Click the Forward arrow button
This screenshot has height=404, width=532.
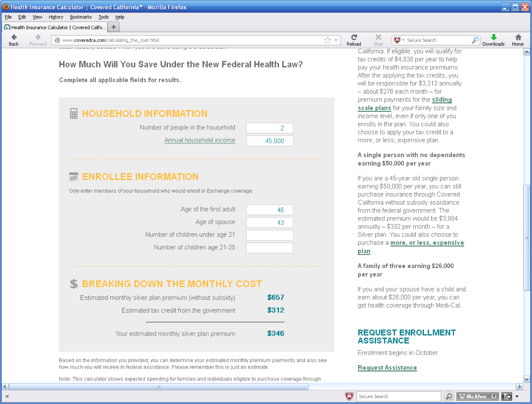[38, 40]
